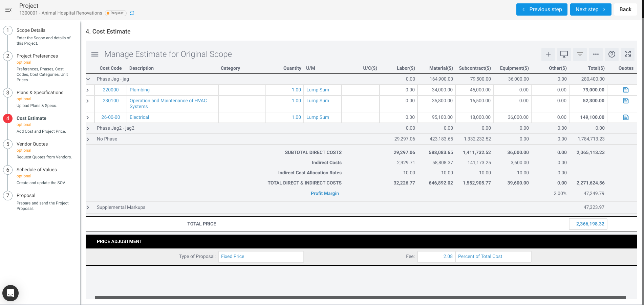The width and height of the screenshot is (644, 305).
Task: Collapse the Phase Jag - jag group
Action: point(88,79)
